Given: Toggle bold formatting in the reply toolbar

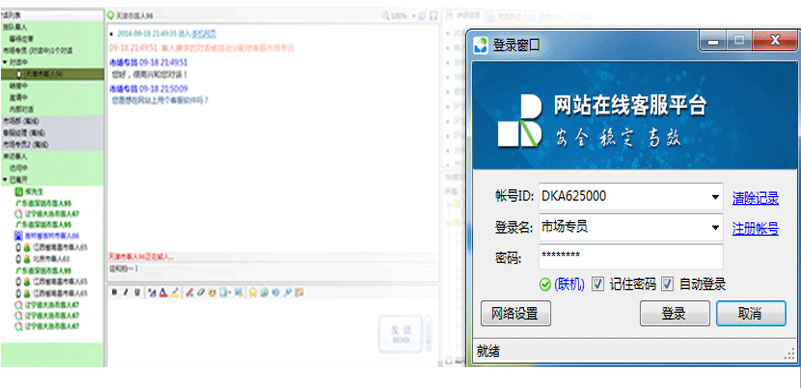Looking at the screenshot, I should (114, 293).
